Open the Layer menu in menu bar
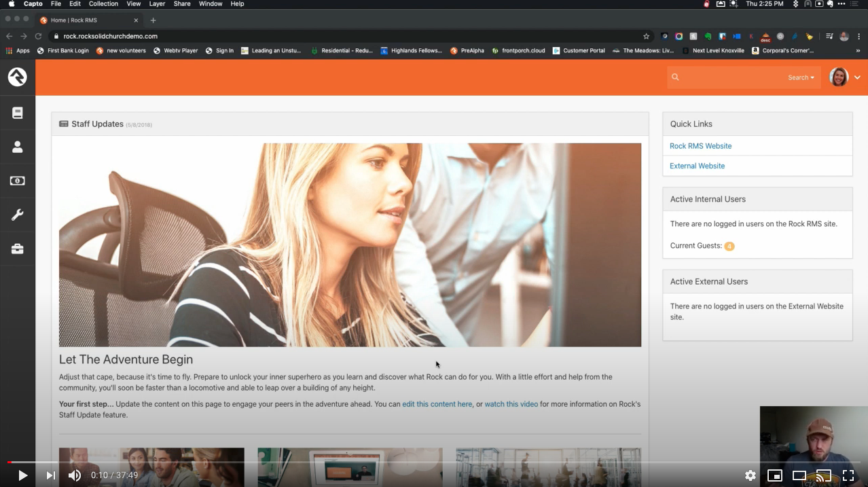Screen dimensions: 868x487 [157, 4]
